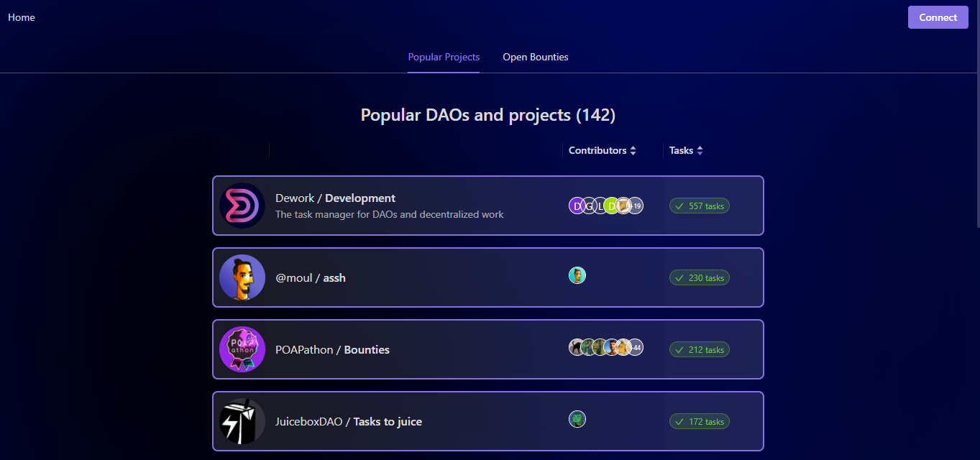The width and height of the screenshot is (980, 460).
Task: Click the POAPathon project logo
Action: [x=242, y=349]
